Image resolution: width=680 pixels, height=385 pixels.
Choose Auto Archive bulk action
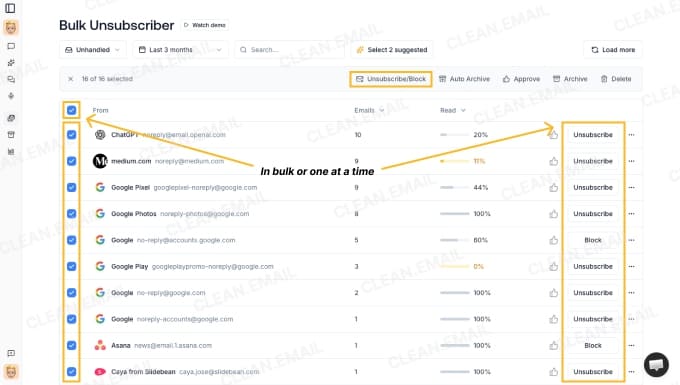464,79
